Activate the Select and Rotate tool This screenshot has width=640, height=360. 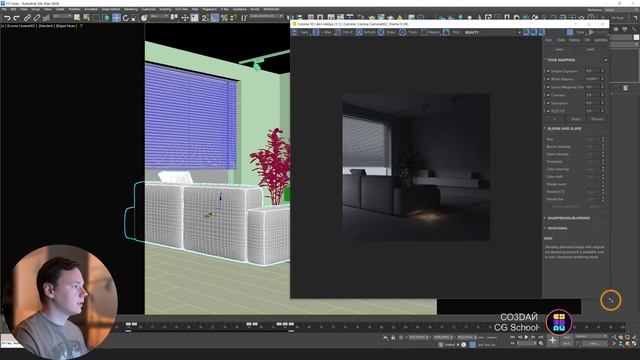point(126,18)
